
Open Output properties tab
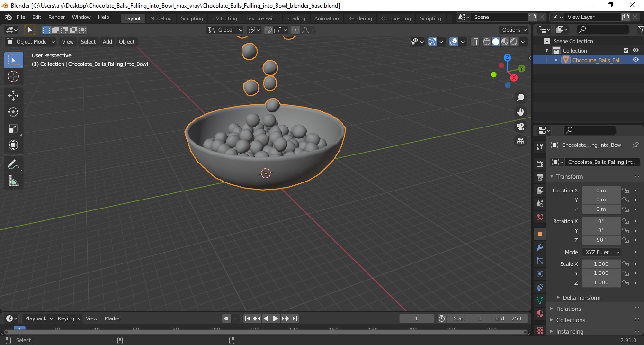tap(539, 177)
